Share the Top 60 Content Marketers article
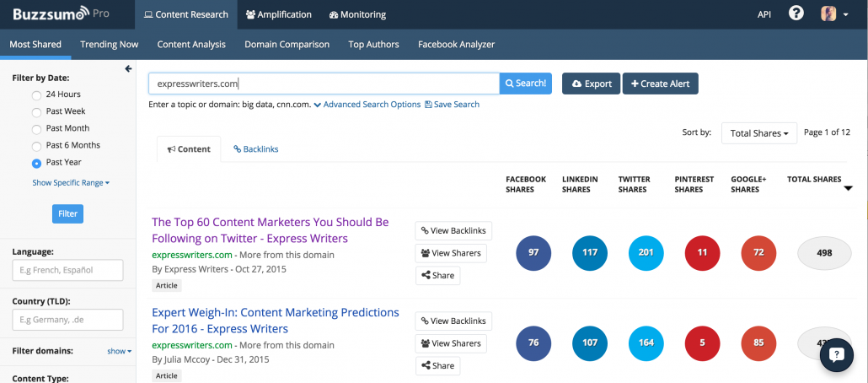Image resolution: width=868 pixels, height=383 pixels. pos(438,276)
